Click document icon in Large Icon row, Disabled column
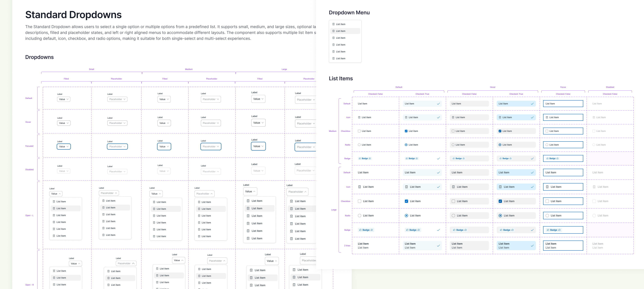This screenshot has height=289, width=644. click(x=594, y=187)
